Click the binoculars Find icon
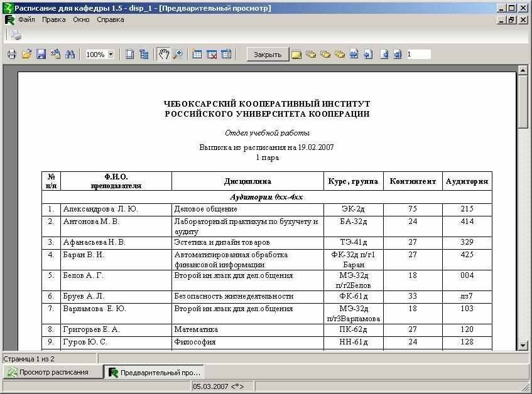 pyautogui.click(x=70, y=55)
